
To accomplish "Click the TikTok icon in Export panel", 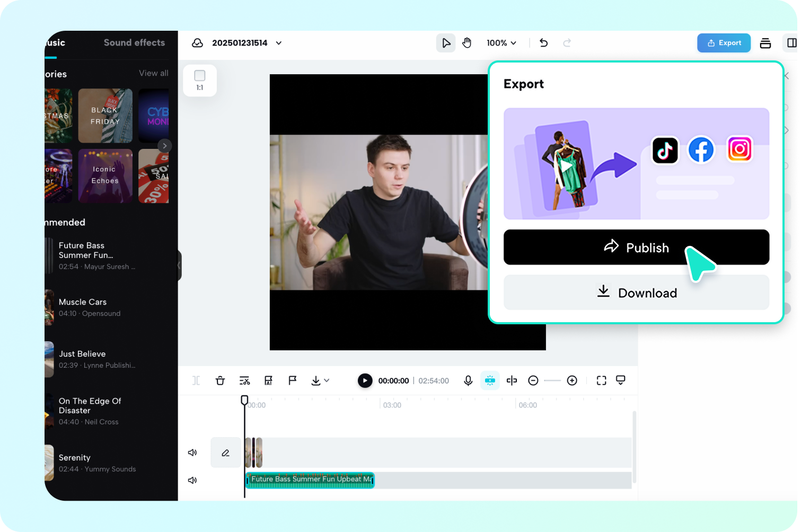I will point(665,150).
